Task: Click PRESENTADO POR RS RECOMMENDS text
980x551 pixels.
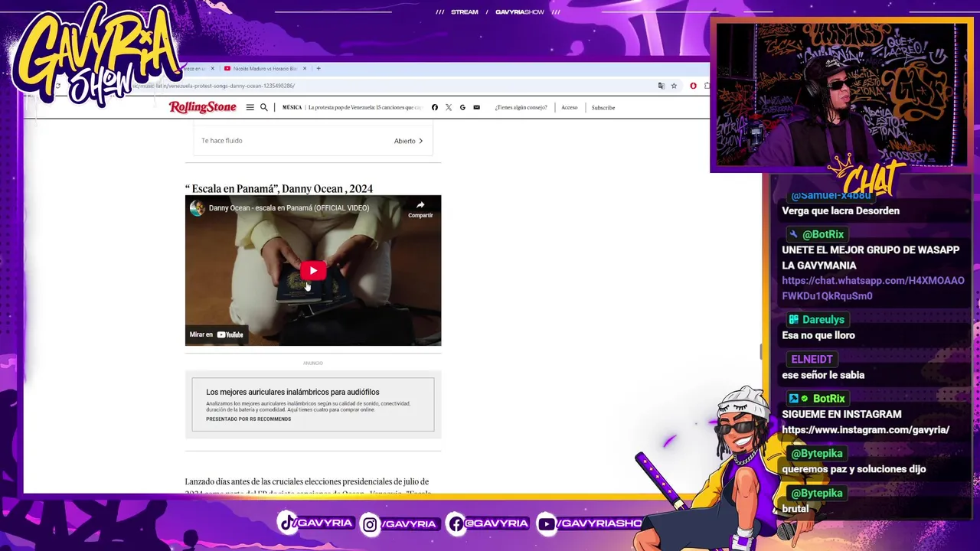Action: 248,419
